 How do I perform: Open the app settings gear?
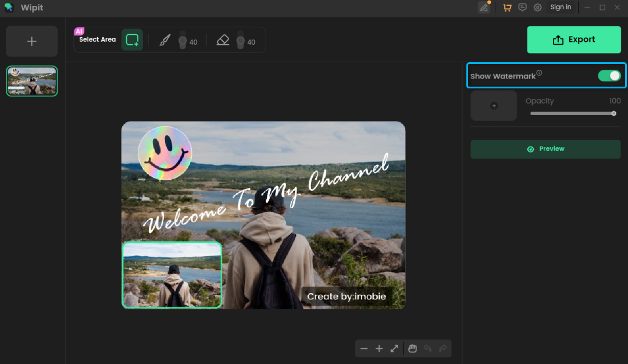[537, 7]
